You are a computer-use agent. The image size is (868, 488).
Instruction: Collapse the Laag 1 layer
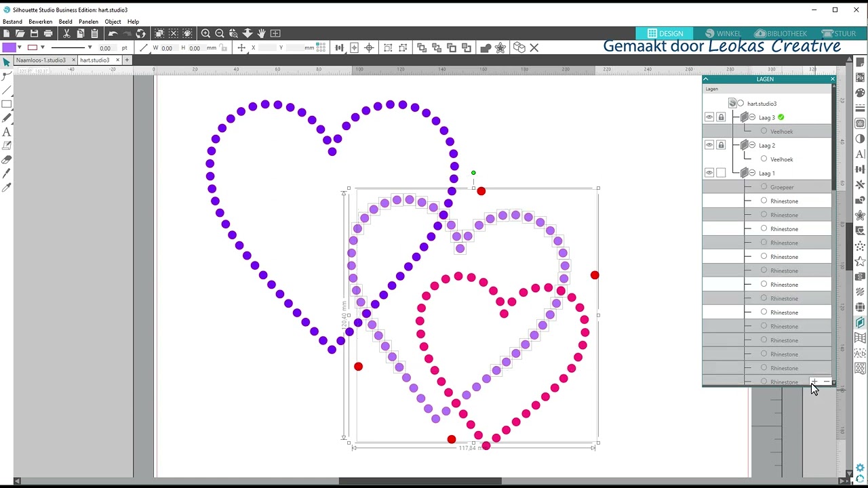752,173
